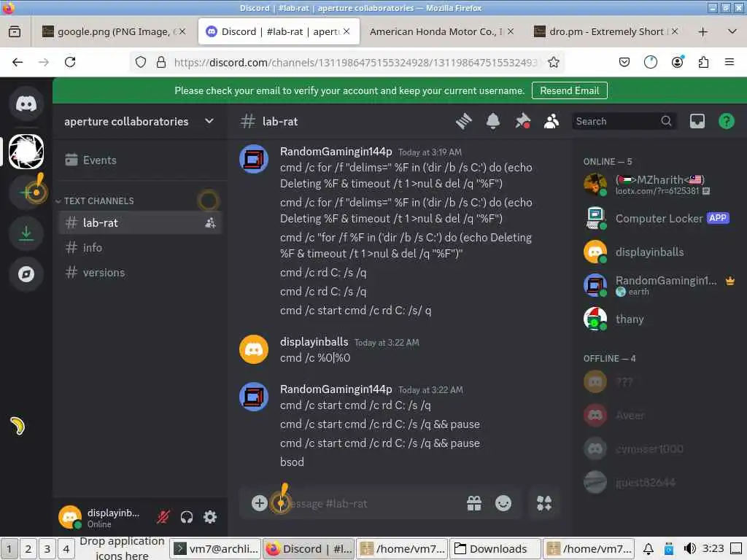Click the Discord URL address bar
The height and width of the screenshot is (560, 747).
[355, 63]
